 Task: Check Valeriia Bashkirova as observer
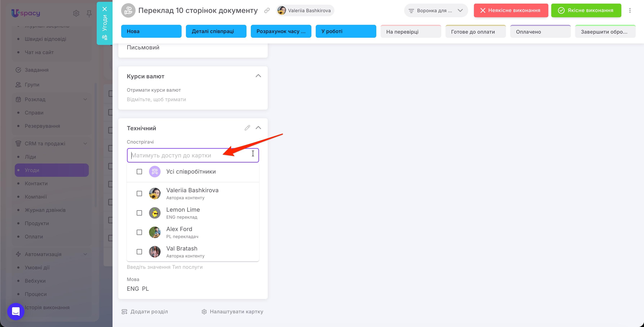tap(139, 194)
